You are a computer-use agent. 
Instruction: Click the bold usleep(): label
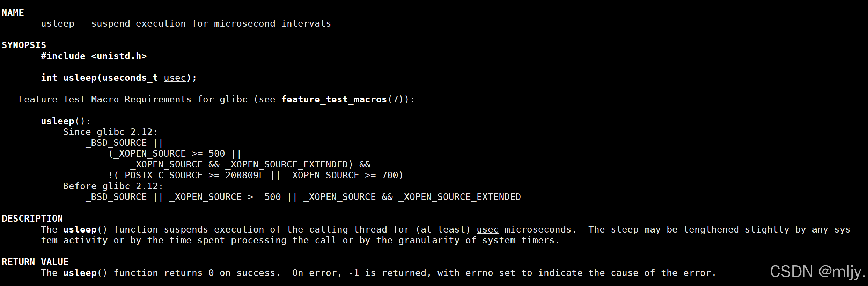[x=66, y=121]
